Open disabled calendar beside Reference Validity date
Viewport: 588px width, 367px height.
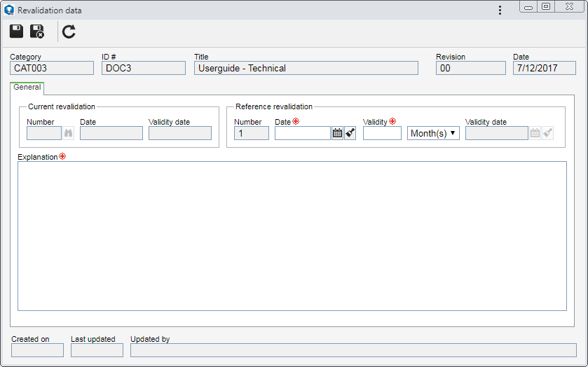tap(535, 133)
